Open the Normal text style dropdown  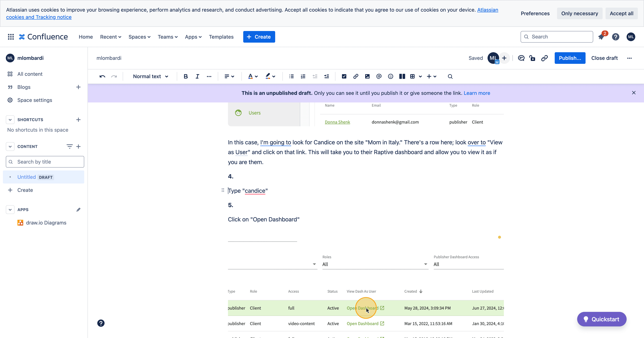[x=150, y=77]
